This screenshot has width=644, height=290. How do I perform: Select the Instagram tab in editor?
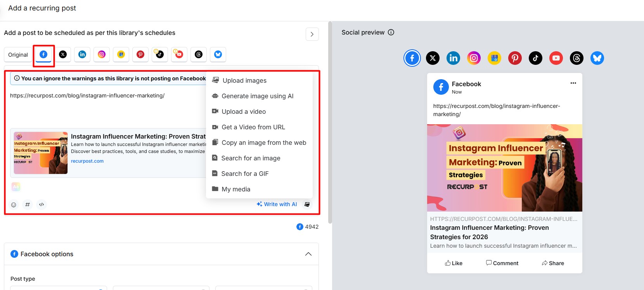coord(102,55)
